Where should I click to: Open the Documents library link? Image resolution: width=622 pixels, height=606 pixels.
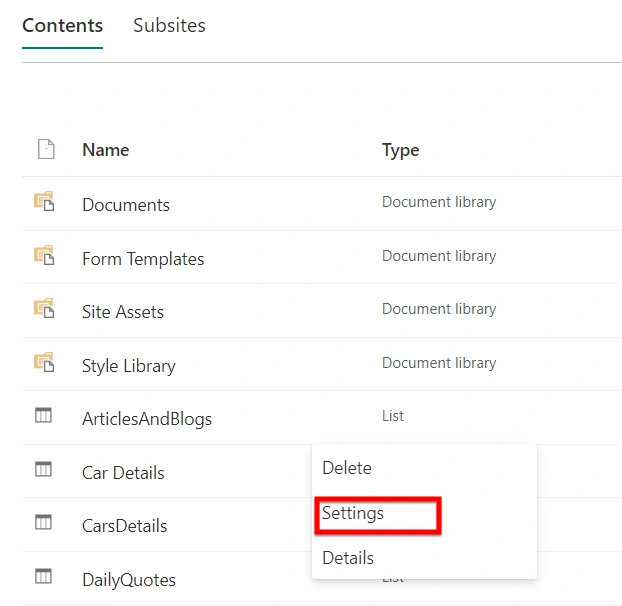(126, 205)
